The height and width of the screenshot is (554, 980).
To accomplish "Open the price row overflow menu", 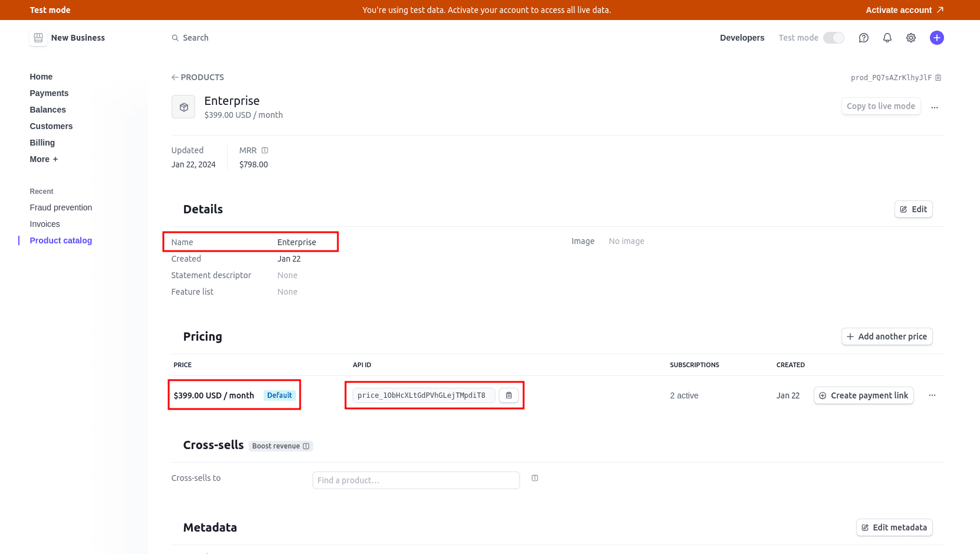I will coord(932,395).
